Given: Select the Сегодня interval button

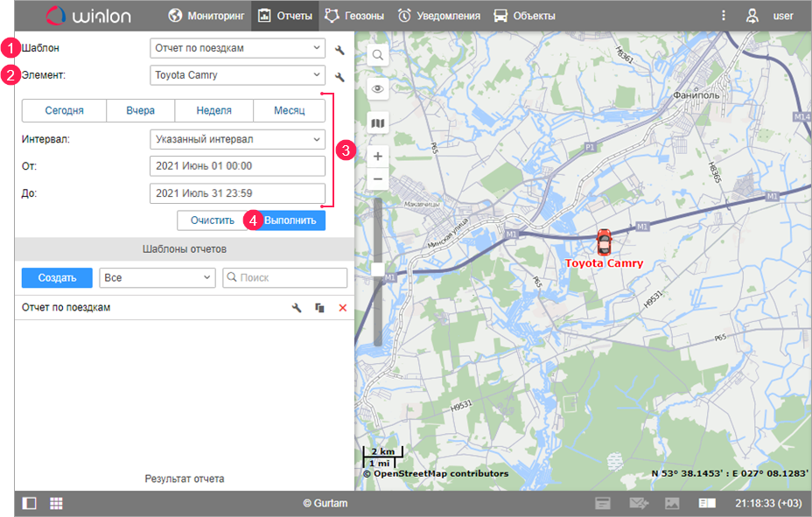Looking at the screenshot, I should [x=64, y=110].
